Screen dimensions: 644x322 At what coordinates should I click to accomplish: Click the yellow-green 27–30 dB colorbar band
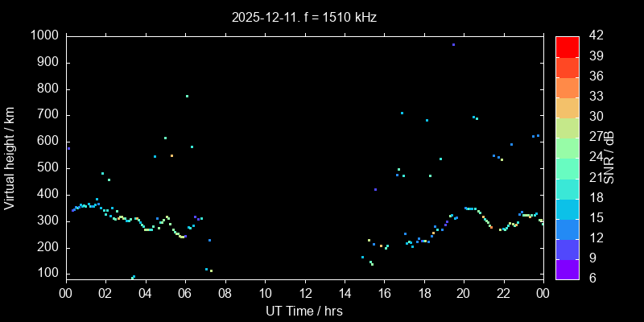point(567,128)
